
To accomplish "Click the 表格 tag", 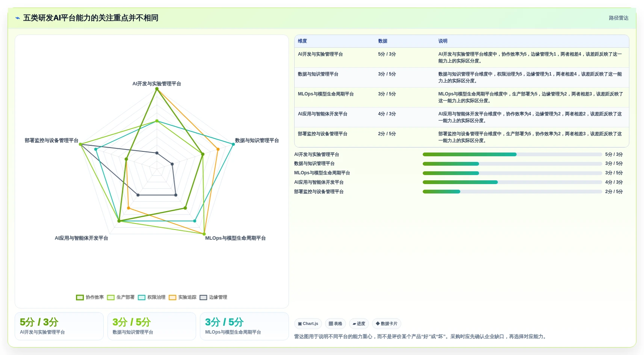I will (336, 323).
